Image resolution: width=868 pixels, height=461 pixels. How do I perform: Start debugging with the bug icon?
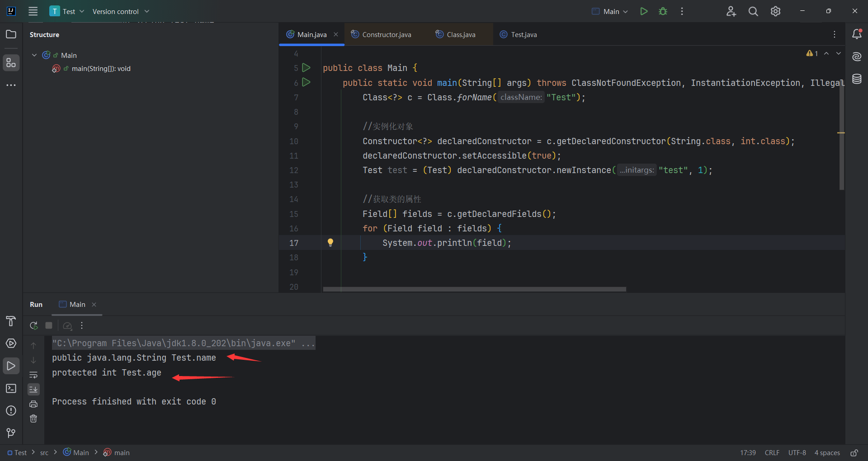(x=663, y=11)
